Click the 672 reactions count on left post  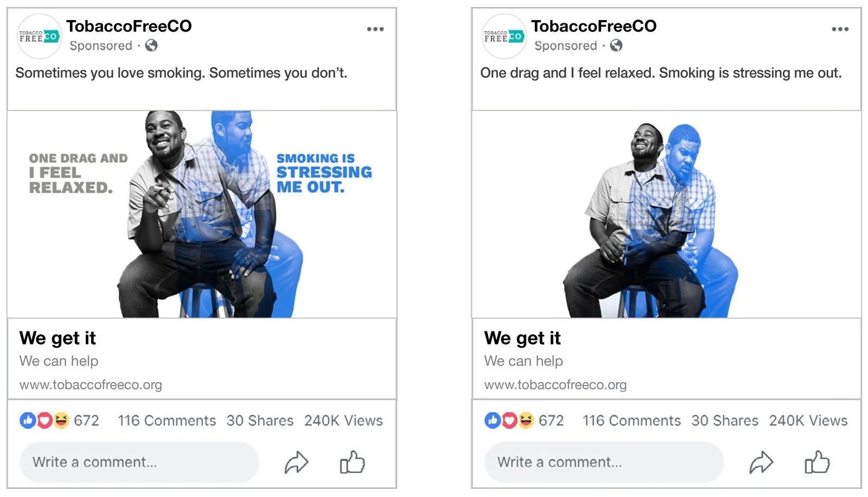click(x=88, y=420)
